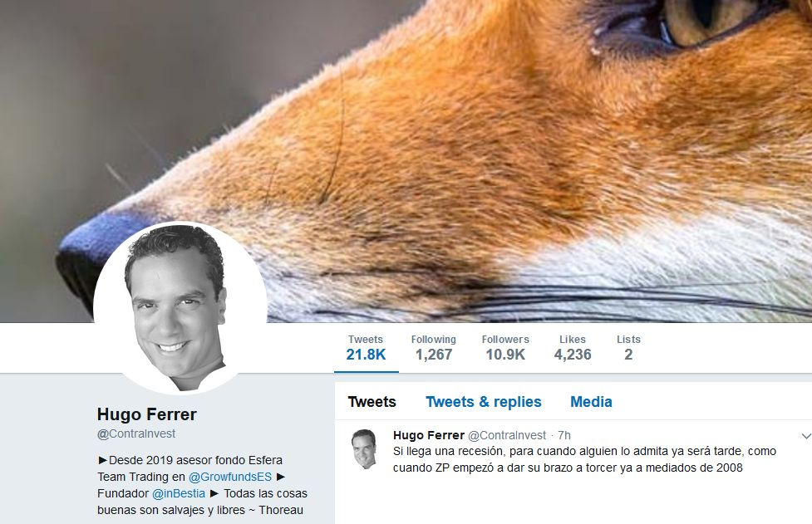This screenshot has width=812, height=524.
Task: Click the @ContraInvest handle under profile name
Action: tap(136, 434)
